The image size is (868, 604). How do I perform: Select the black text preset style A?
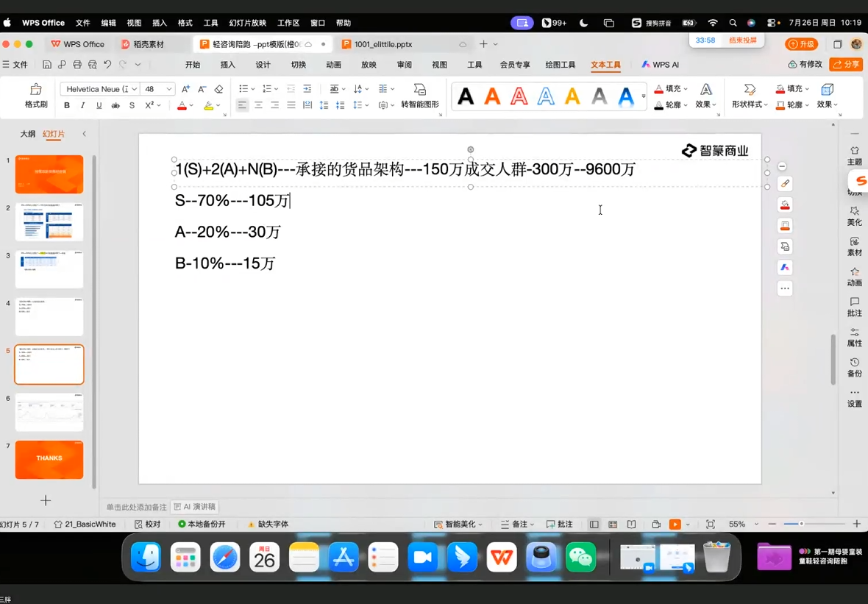click(466, 96)
